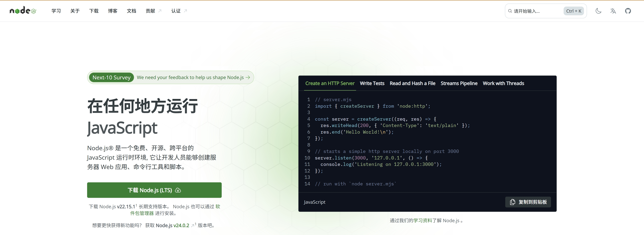Open the 贡献 external link
This screenshot has width=644, height=235.
tap(154, 11)
